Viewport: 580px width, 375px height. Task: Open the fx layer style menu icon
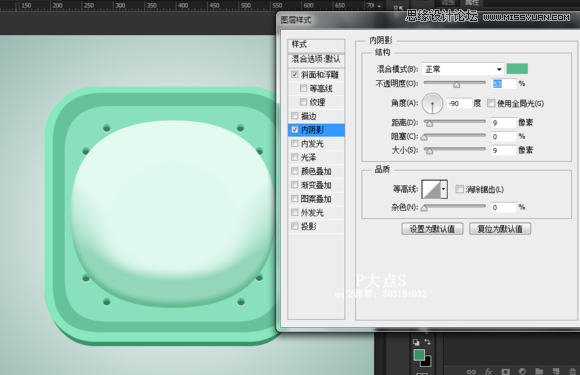[x=488, y=371]
